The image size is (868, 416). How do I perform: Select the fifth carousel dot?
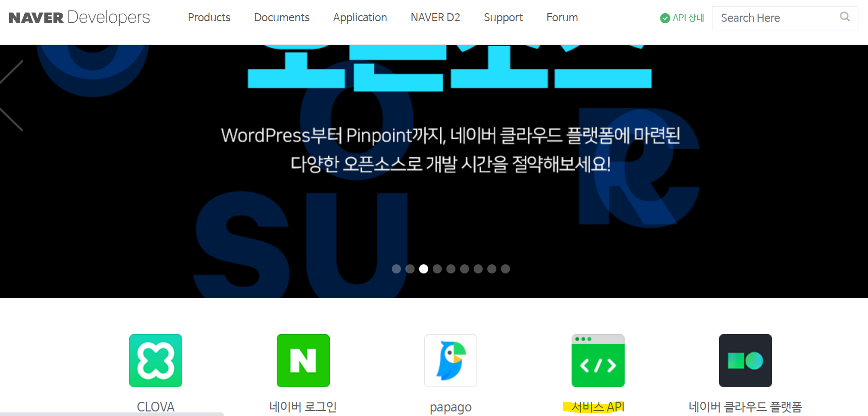pyautogui.click(x=451, y=269)
